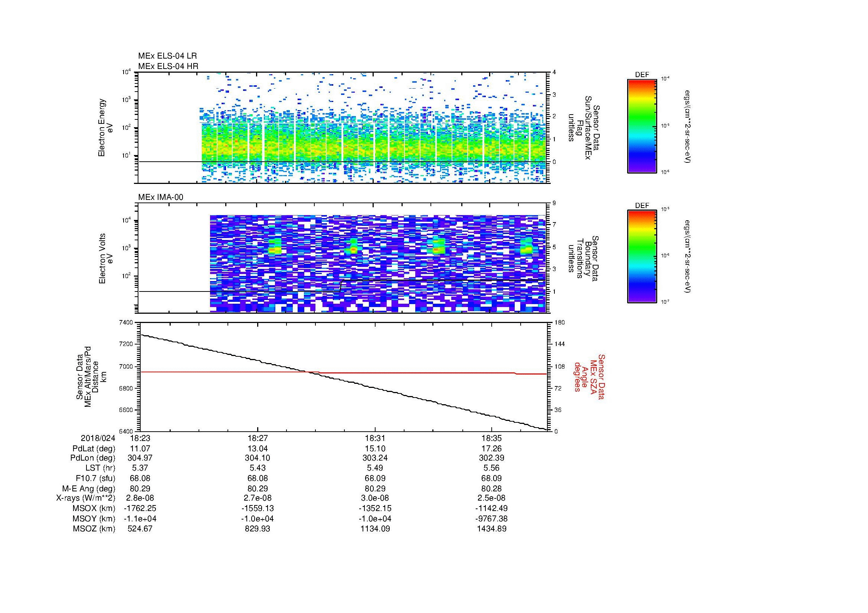The height and width of the screenshot is (613, 868).
Task: Click the LST value 5.49
Action: 375,468
